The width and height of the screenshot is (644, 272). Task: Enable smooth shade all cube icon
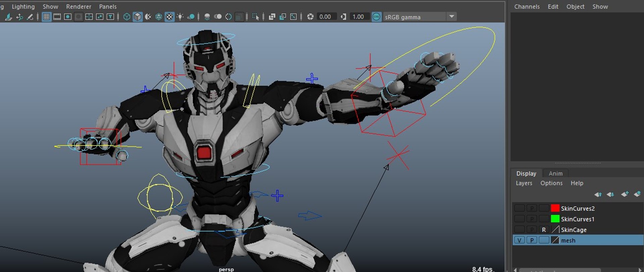point(138,17)
